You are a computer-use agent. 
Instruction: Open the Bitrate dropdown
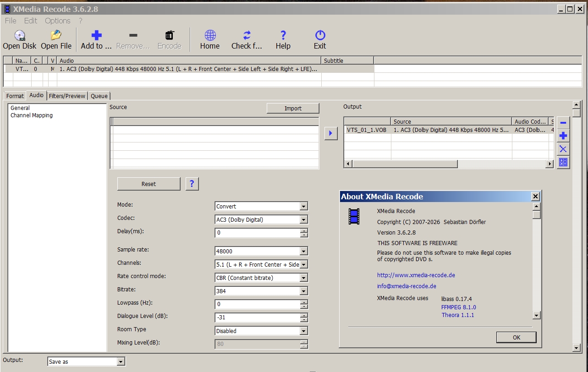pos(303,291)
